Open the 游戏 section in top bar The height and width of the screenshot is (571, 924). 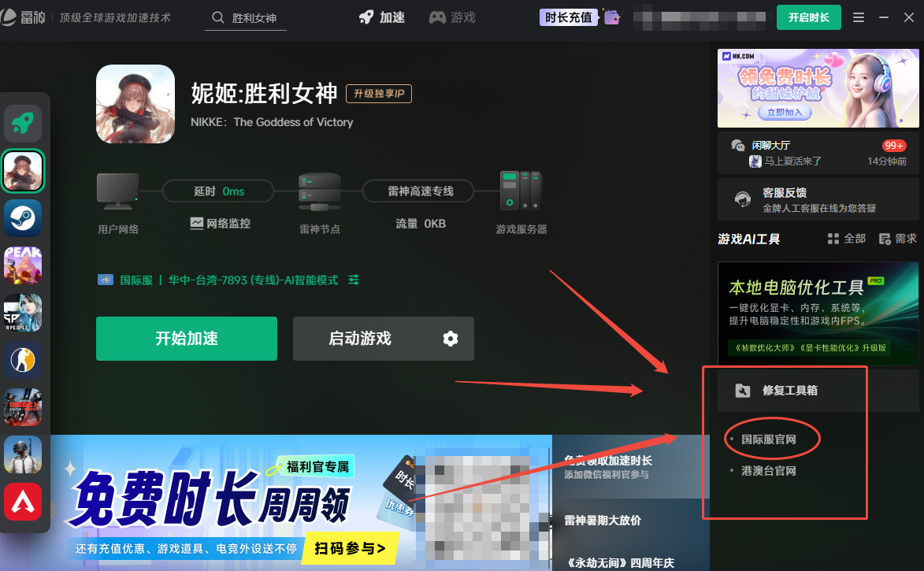(451, 17)
